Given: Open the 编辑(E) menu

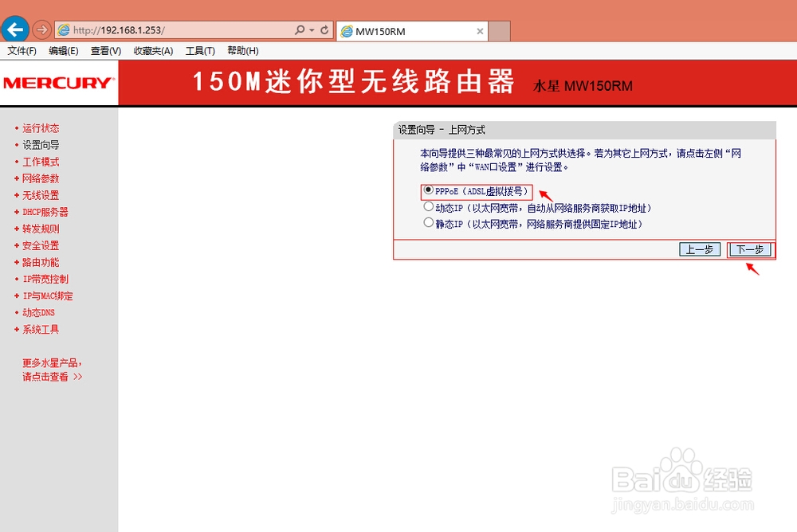Looking at the screenshot, I should pyautogui.click(x=64, y=51).
